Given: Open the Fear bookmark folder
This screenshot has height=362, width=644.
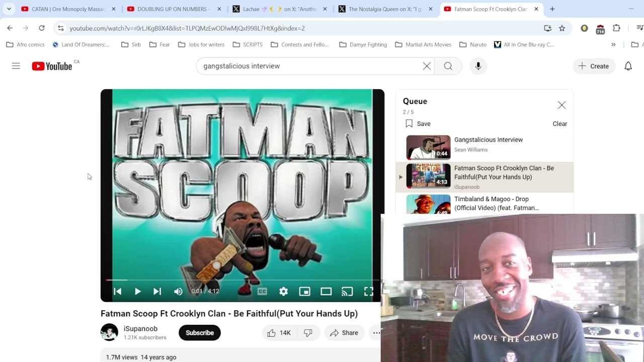Looking at the screenshot, I should click(x=159, y=45).
